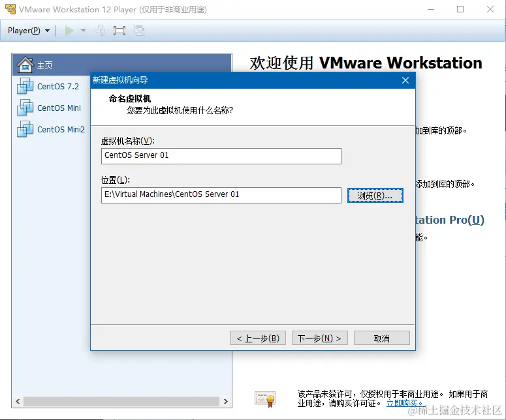This screenshot has height=420, width=506.
Task: Click the license certificate icon
Action: click(x=265, y=399)
